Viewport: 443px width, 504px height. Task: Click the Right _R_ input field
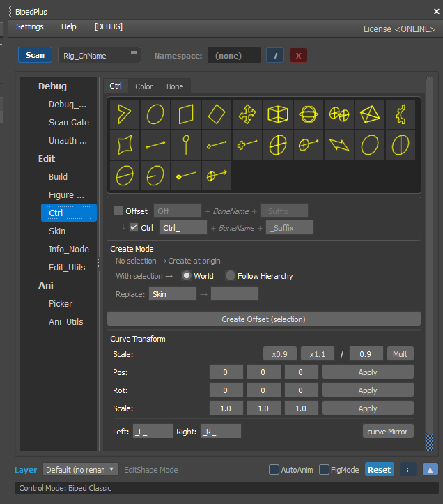(221, 431)
